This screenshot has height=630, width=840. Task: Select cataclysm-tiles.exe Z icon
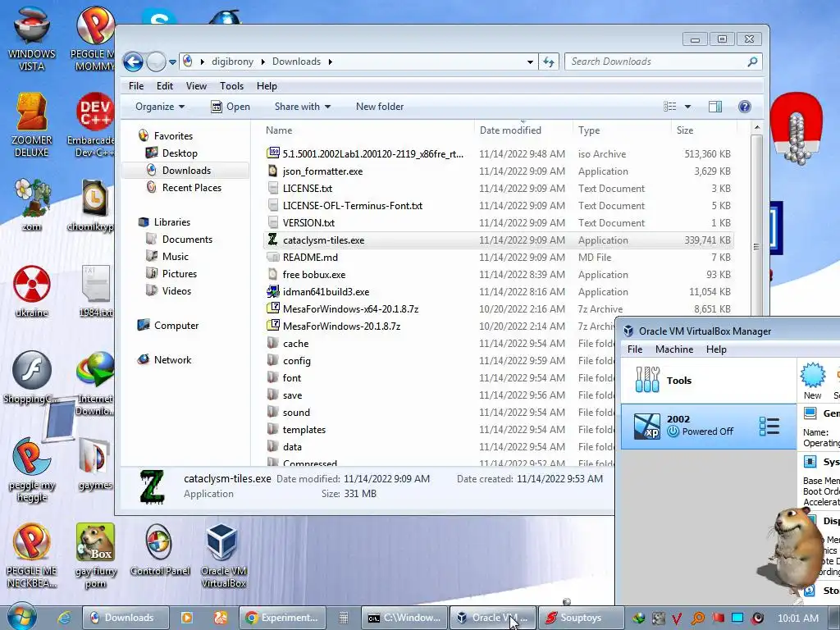click(272, 240)
